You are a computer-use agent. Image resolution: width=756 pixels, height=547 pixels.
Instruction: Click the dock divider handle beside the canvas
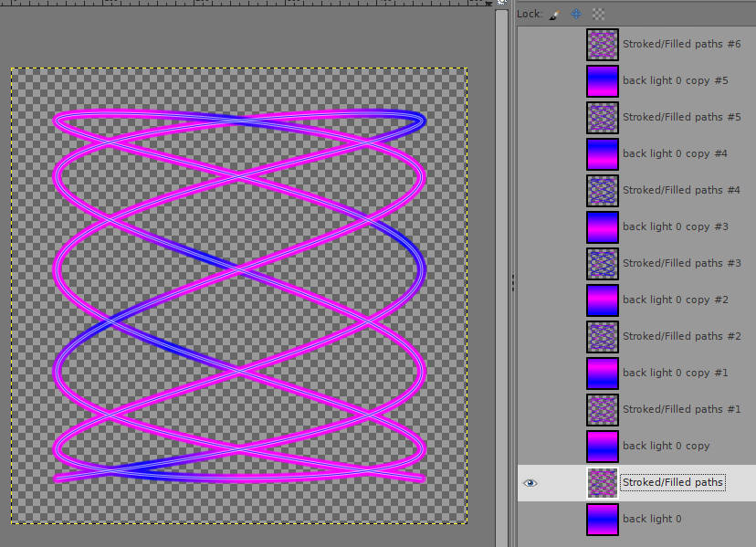512,282
